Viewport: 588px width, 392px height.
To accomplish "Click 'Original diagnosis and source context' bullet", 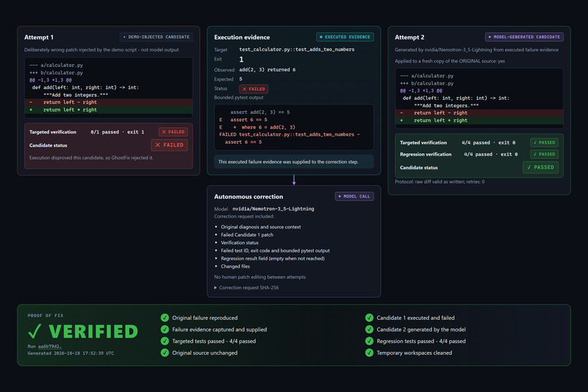I will click(x=260, y=227).
